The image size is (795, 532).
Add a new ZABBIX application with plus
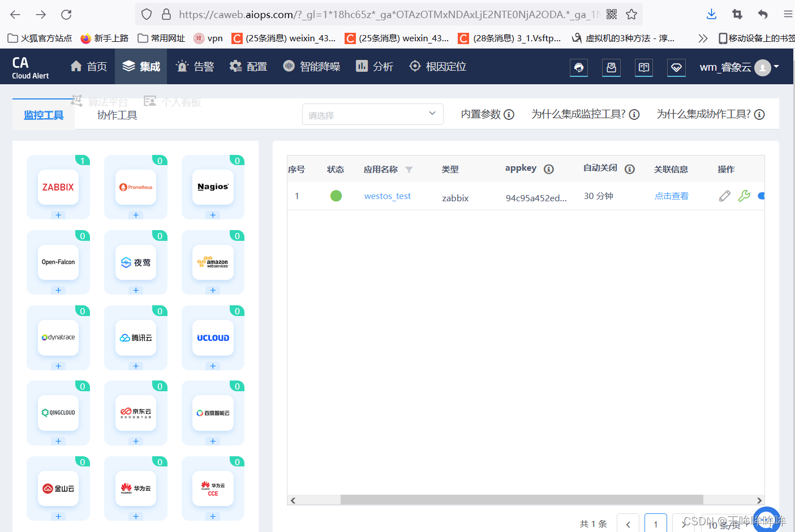click(x=58, y=215)
